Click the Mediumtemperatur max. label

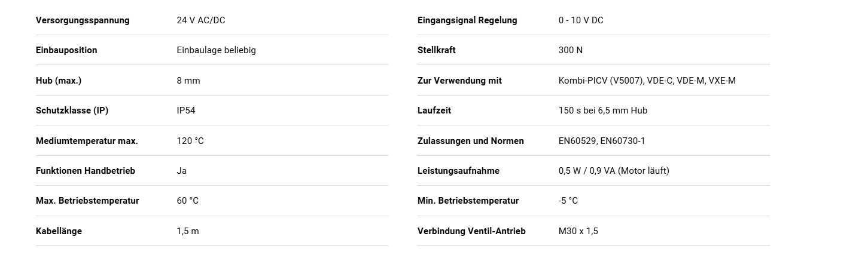click(87, 141)
